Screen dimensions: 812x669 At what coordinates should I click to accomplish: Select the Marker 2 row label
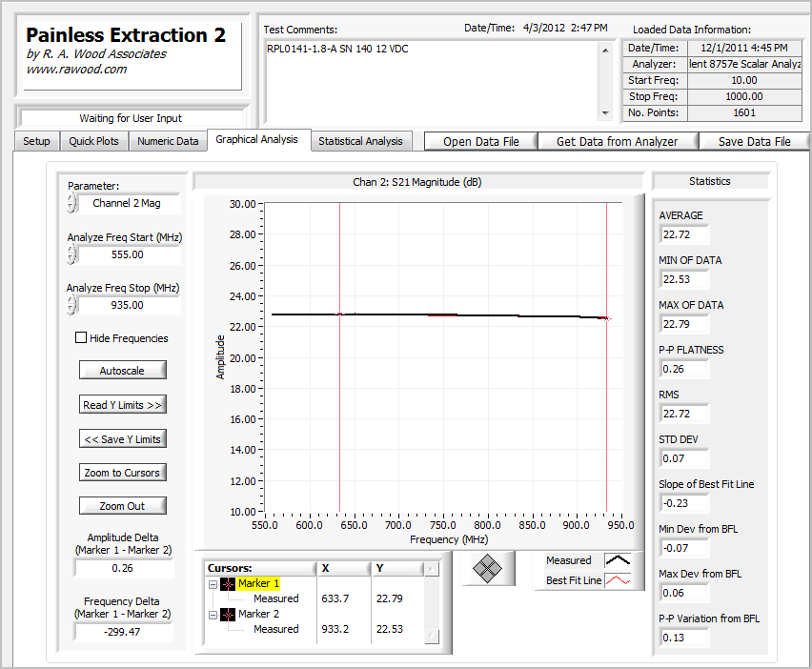pos(258,614)
